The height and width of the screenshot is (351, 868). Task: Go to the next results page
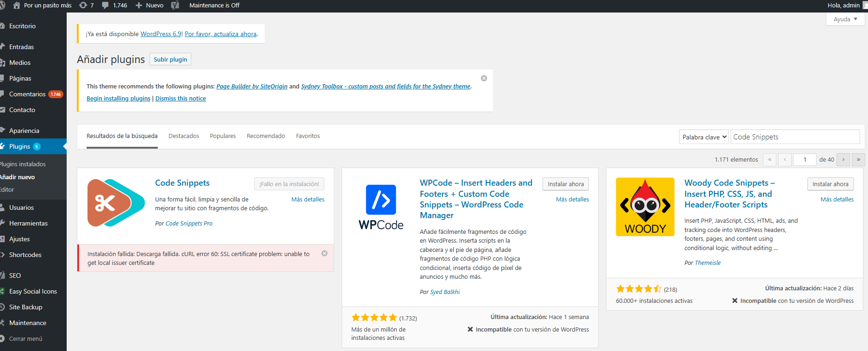(x=843, y=159)
